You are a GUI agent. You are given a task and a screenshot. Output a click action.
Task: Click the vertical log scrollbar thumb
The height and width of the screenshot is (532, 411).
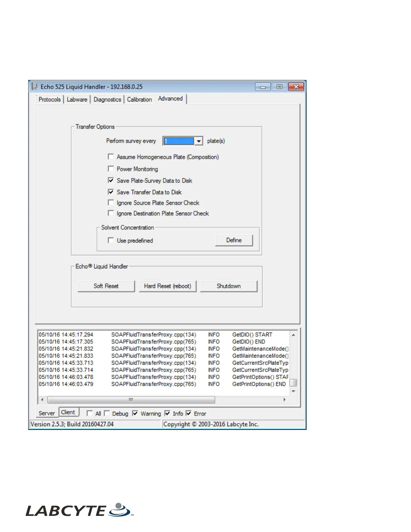[293, 383]
